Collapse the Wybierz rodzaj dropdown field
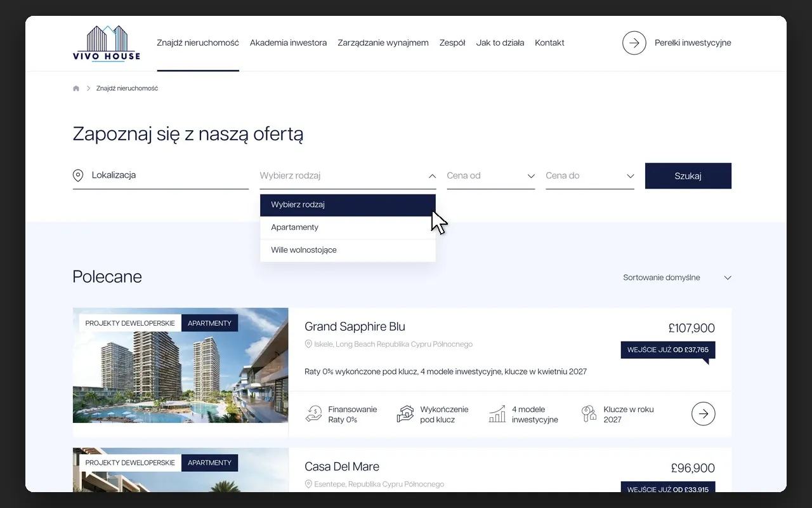The image size is (812, 508). coord(348,176)
